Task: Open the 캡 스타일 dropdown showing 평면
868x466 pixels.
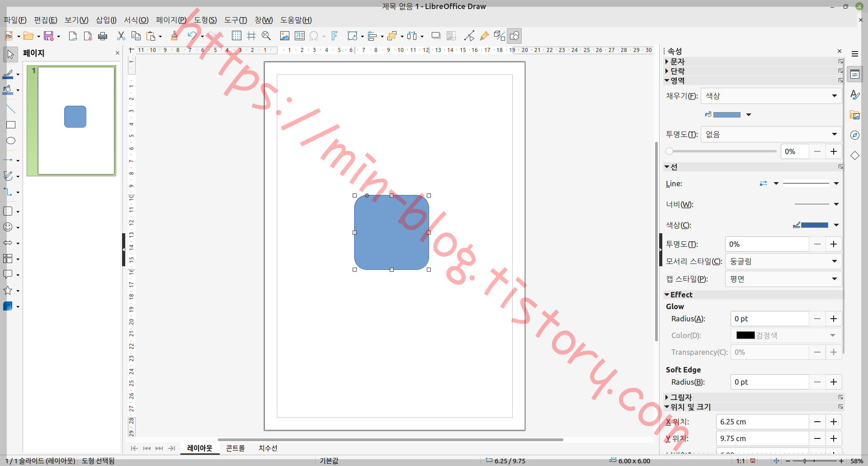Action: tap(783, 279)
